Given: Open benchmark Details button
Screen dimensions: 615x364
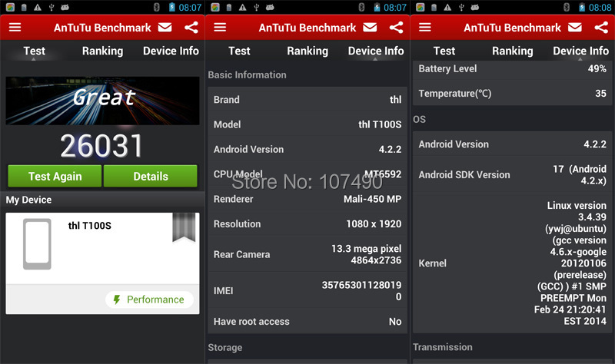Looking at the screenshot, I should click(151, 176).
